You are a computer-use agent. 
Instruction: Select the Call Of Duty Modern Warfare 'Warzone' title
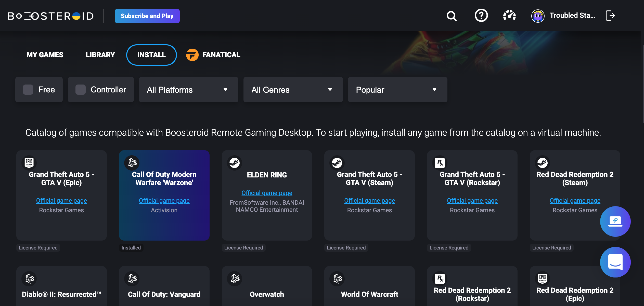coord(164,178)
